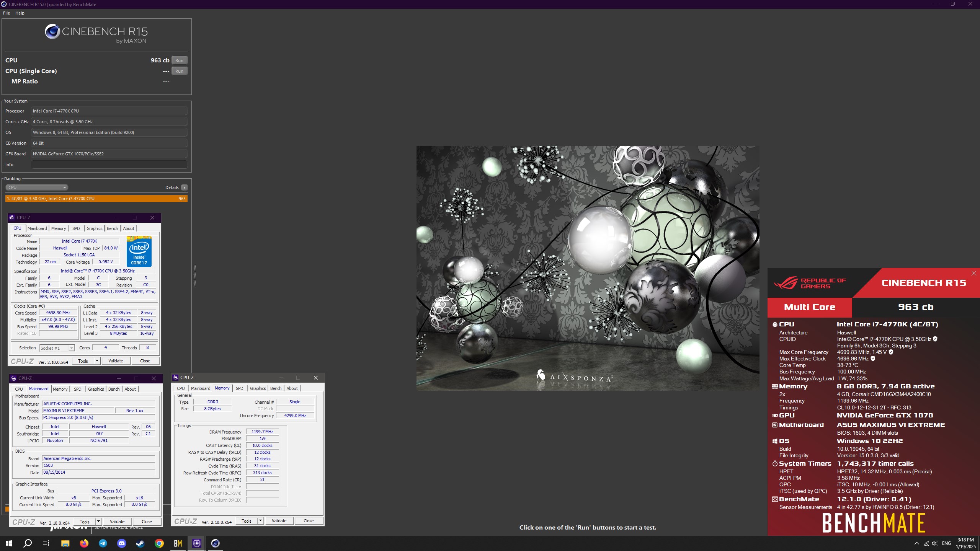The width and height of the screenshot is (980, 551).
Task: Switch to Bench tab in top CPU-Z window
Action: (112, 228)
